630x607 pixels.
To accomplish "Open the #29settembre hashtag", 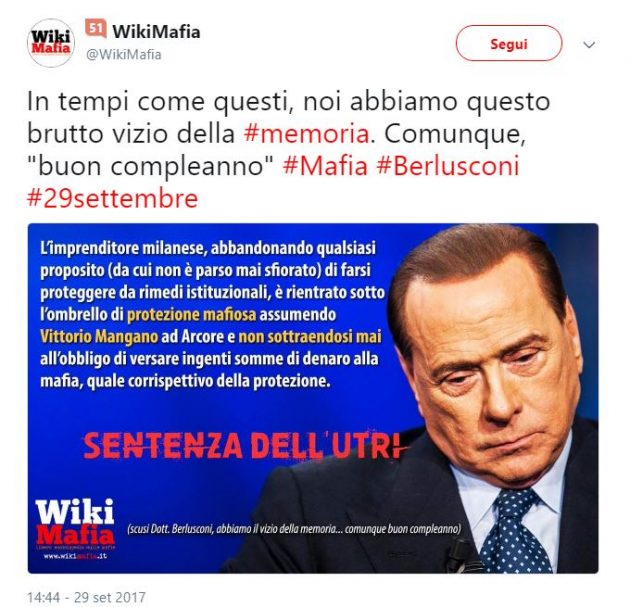I will click(x=112, y=198).
